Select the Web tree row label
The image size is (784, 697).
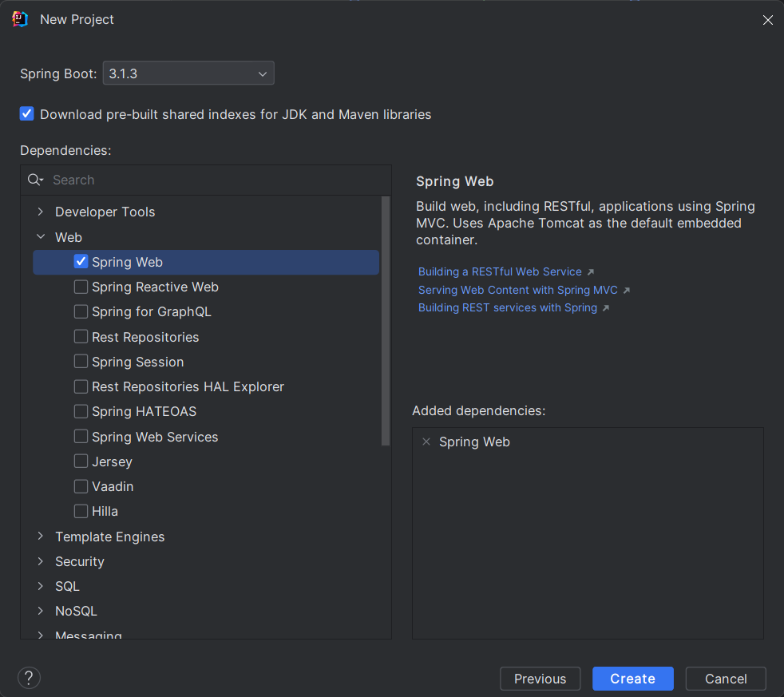pos(69,237)
